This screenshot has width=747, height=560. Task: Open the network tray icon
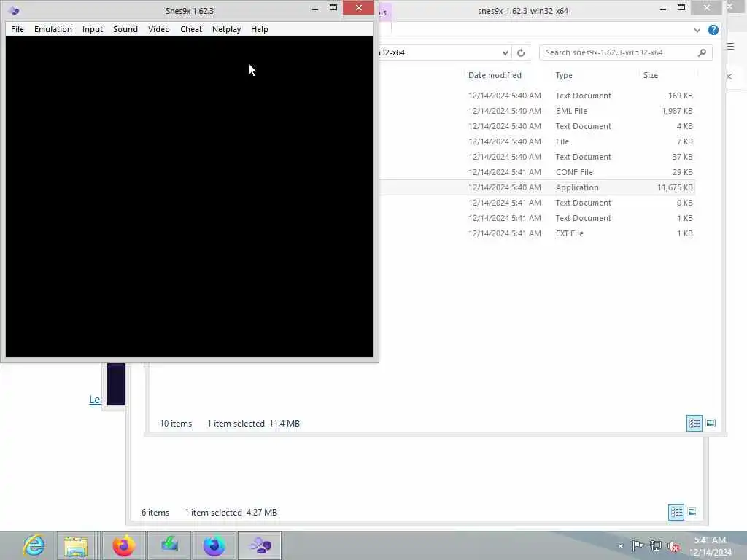click(656, 546)
